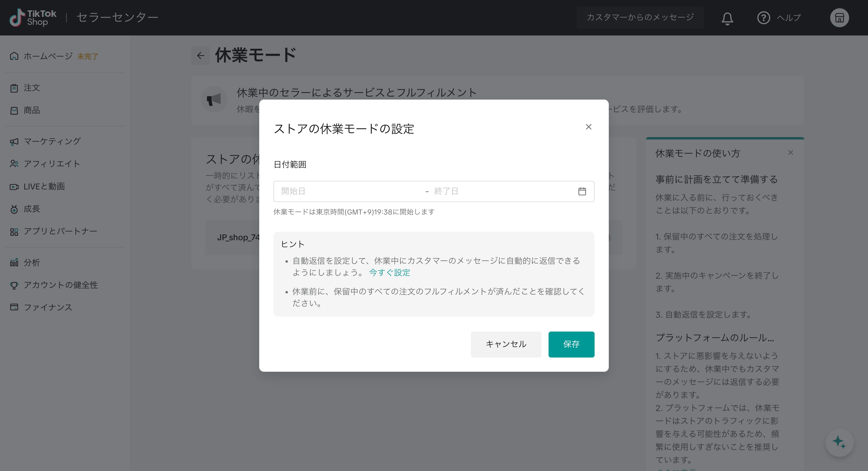Click the ホームページ home icon

14,56
